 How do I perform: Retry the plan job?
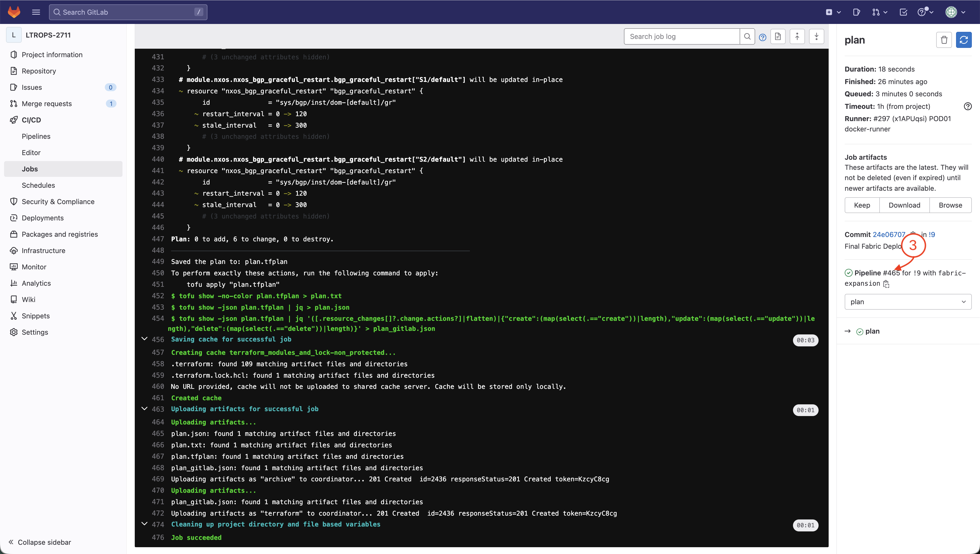point(964,40)
